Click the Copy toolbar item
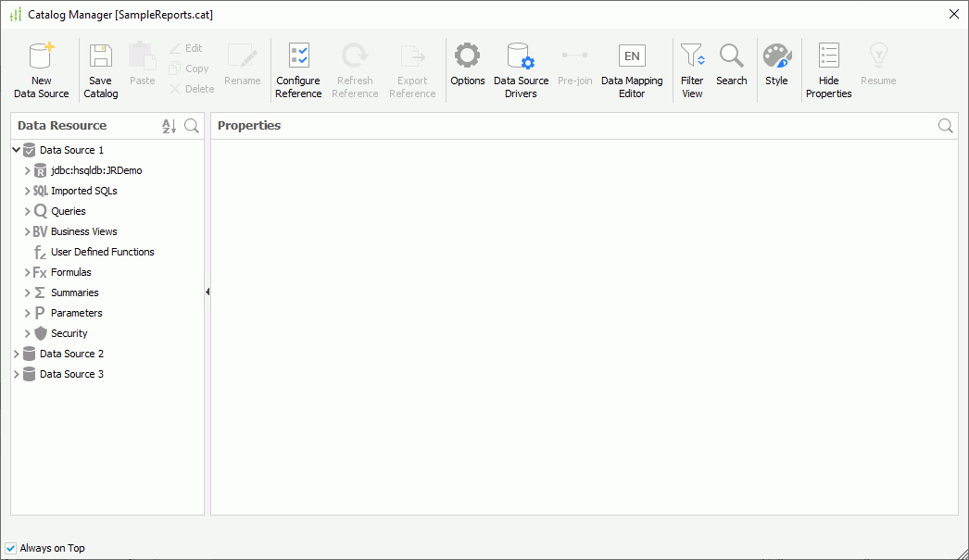969x560 pixels. [189, 68]
